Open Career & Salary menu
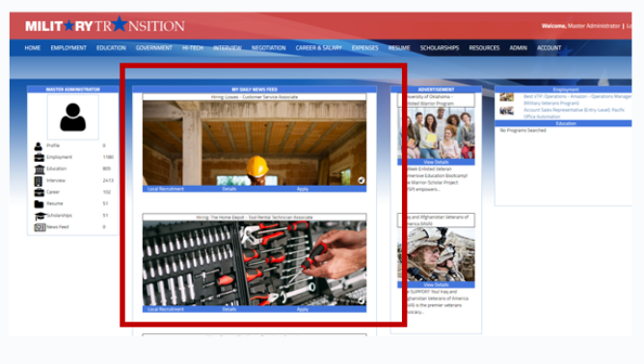 319,48
